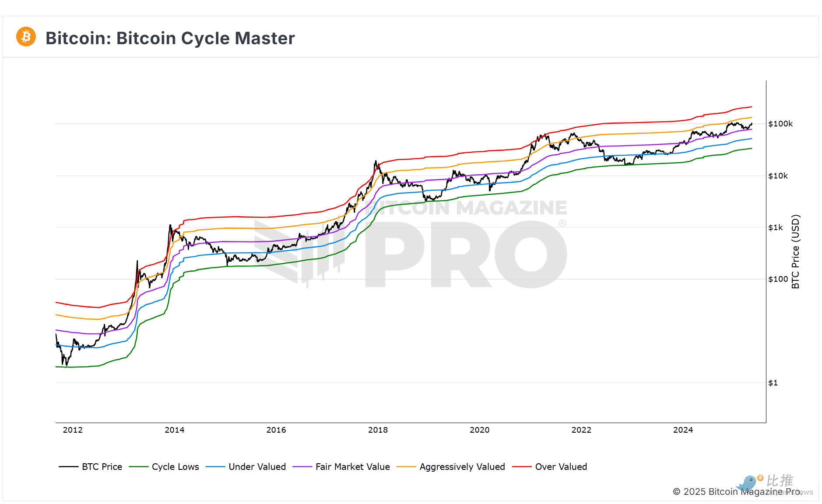The height and width of the screenshot is (504, 822).
Task: Hide the Fair Market Value series
Action: click(352, 467)
